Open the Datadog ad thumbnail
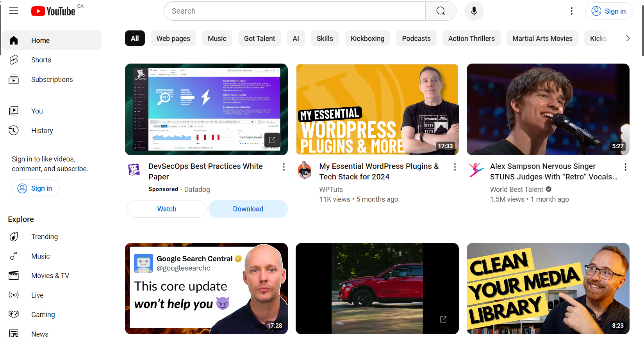The height and width of the screenshot is (337, 644). click(206, 109)
